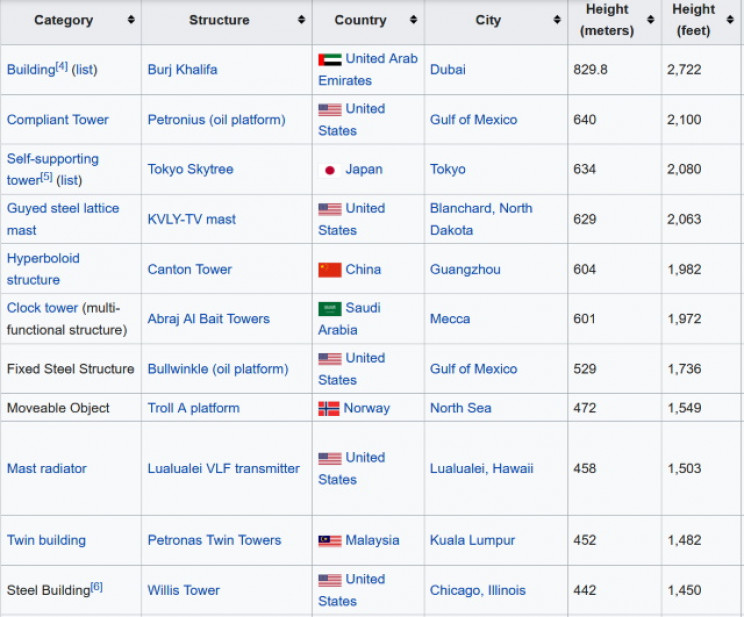Screen dimensions: 744x617
Task: Open the (list) link beside Building
Action: [x=84, y=70]
